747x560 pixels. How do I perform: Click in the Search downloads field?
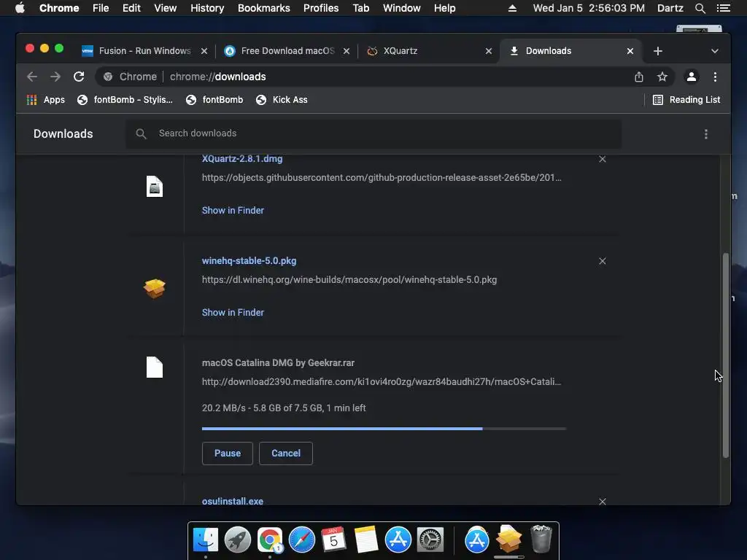pos(373,134)
